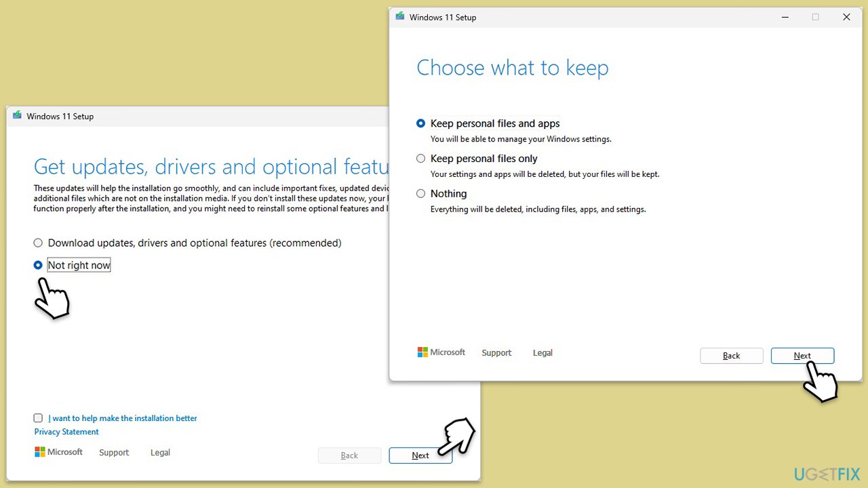This screenshot has width=868, height=488.
Task: Click Windows Setup title icon in back window
Action: [x=17, y=116]
